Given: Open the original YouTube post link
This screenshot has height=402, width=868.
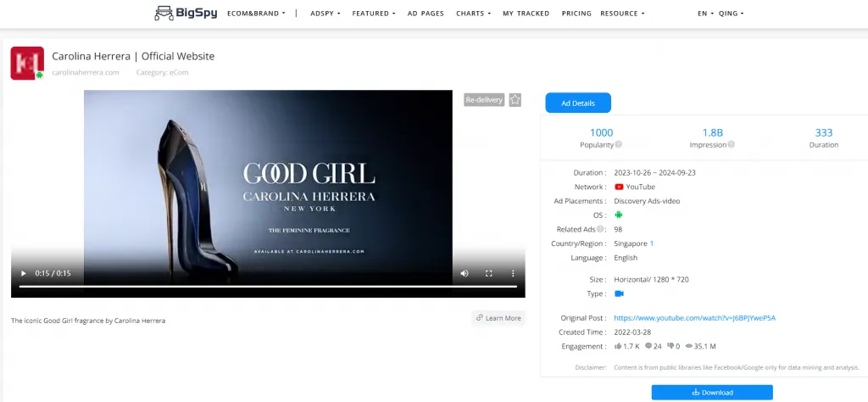Looking at the screenshot, I should (x=694, y=318).
